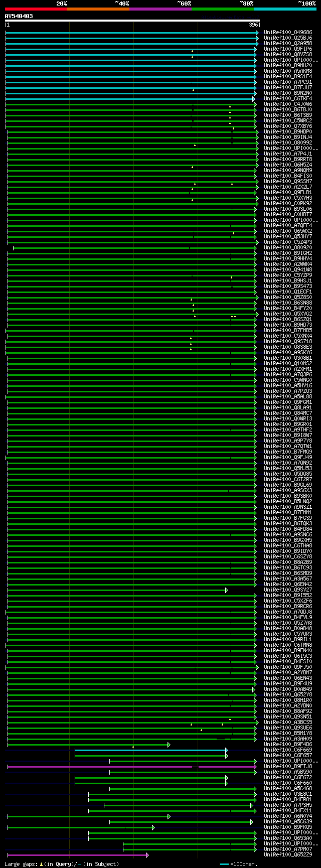Click the green arrowhead ending the UniRef100_B9F4D6 bar
This screenshot has height=868, width=321.
(x=169, y=745)
